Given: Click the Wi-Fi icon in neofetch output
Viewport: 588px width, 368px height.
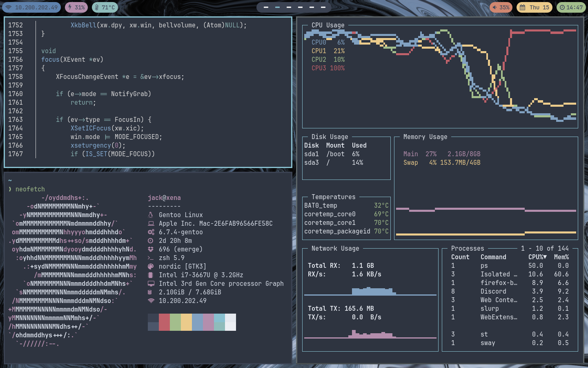Looking at the screenshot, I should pos(151,301).
